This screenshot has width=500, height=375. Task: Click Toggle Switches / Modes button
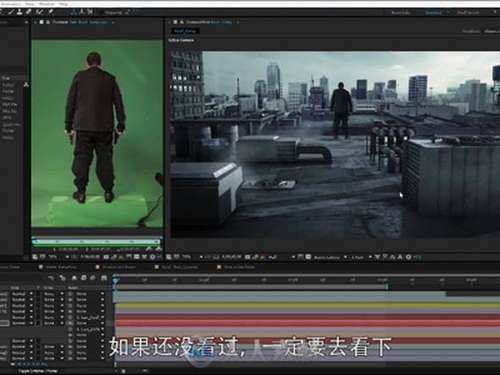pos(38,371)
